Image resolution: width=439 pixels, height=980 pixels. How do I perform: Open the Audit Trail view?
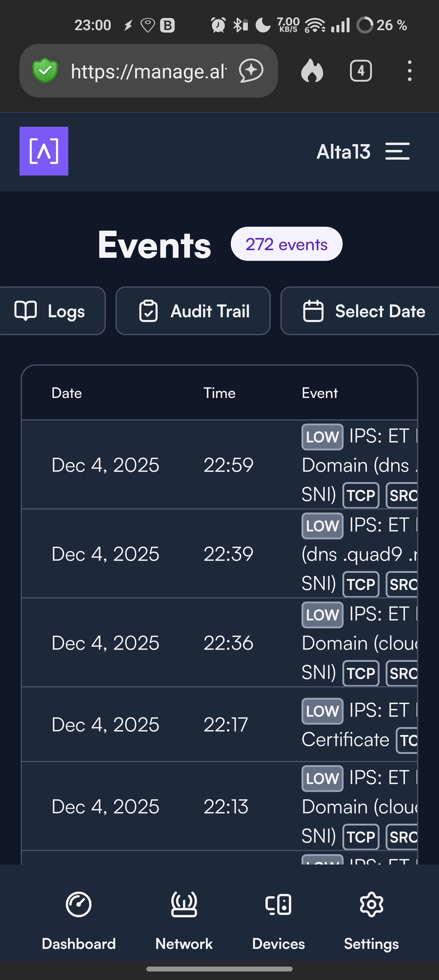[193, 311]
